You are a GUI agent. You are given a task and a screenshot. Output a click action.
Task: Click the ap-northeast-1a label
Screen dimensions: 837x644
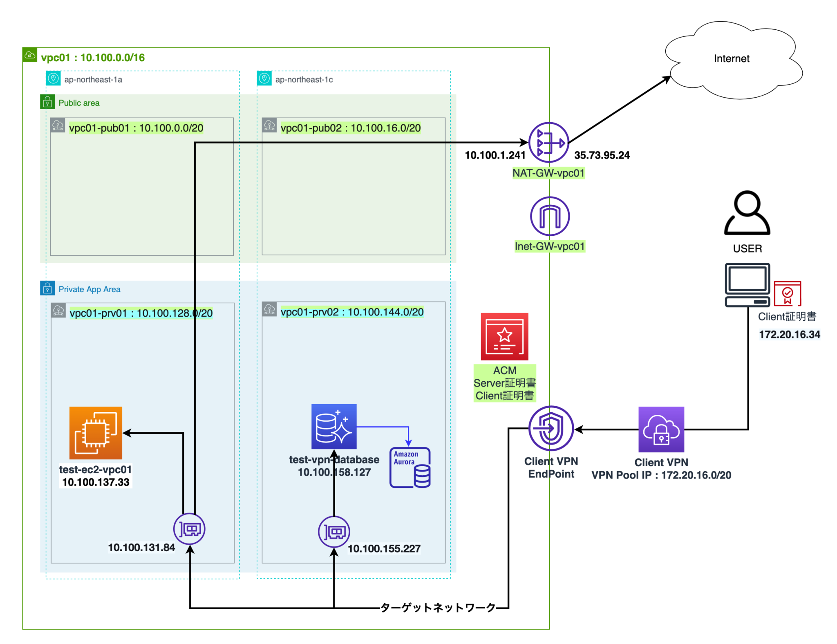93,80
